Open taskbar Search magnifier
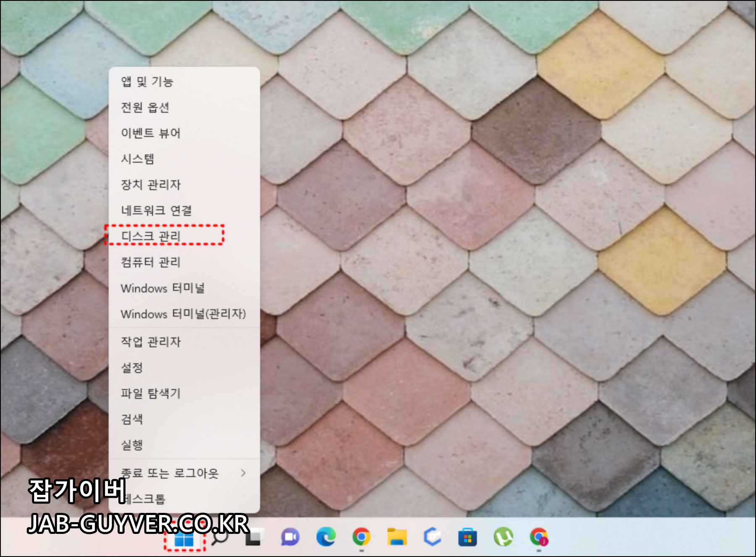Viewport: 756px width, 557px height. (219, 537)
